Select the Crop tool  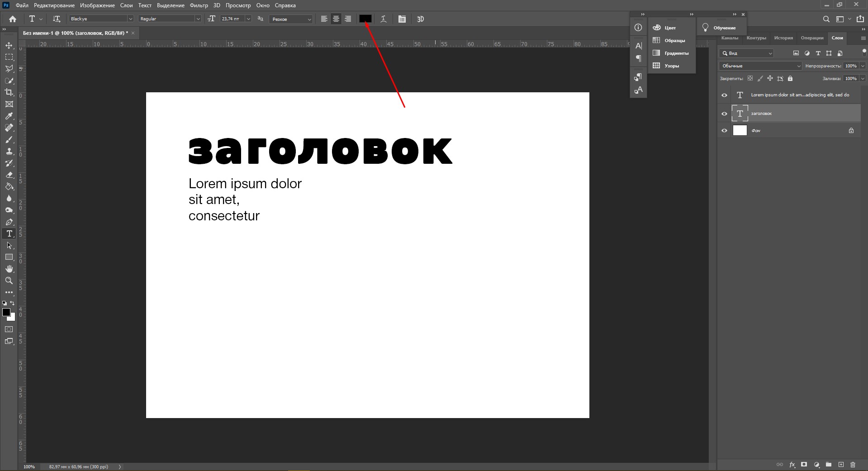[9, 92]
